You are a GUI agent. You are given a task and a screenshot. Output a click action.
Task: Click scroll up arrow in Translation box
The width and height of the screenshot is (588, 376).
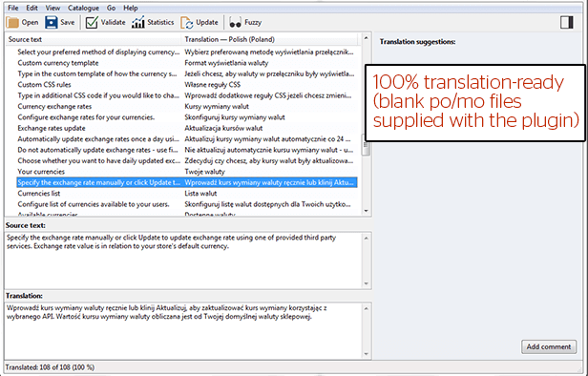coord(366,308)
